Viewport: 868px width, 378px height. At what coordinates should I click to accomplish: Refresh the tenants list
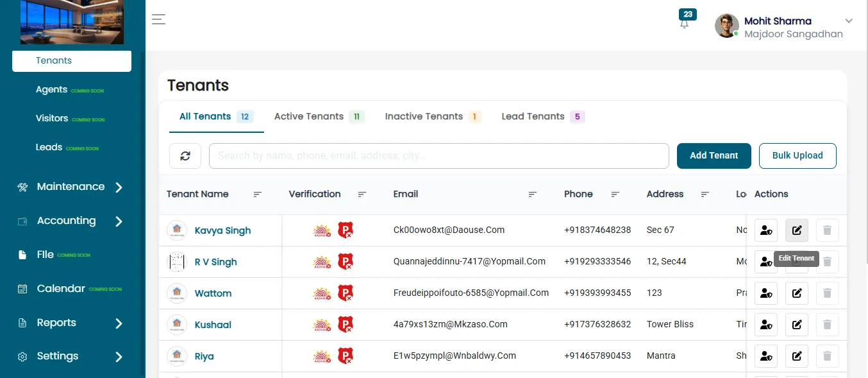[x=185, y=156]
